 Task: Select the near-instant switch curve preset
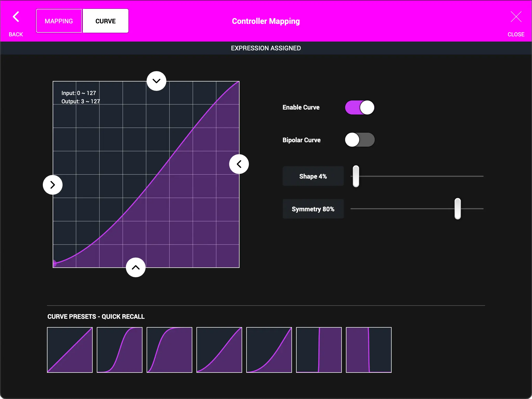click(369, 350)
